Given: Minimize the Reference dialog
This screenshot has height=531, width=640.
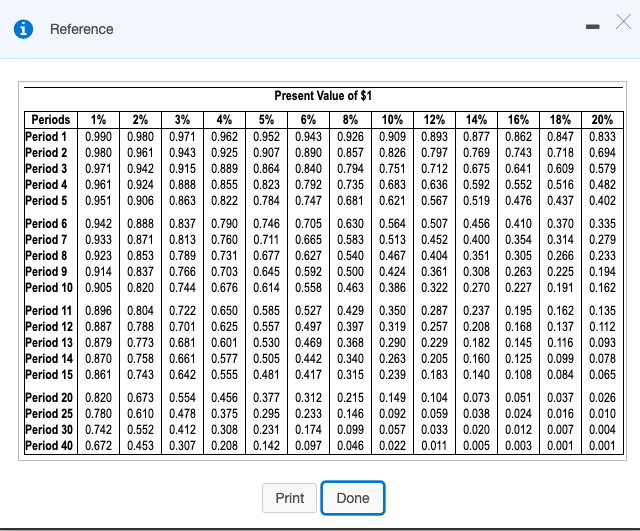Looking at the screenshot, I should (x=592, y=27).
